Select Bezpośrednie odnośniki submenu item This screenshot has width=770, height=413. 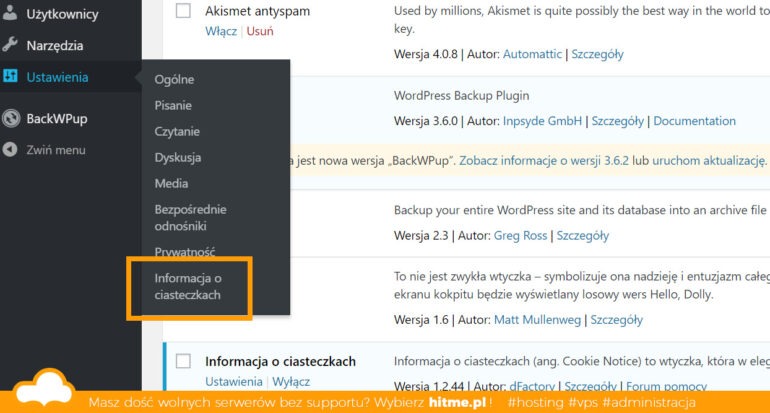point(191,218)
